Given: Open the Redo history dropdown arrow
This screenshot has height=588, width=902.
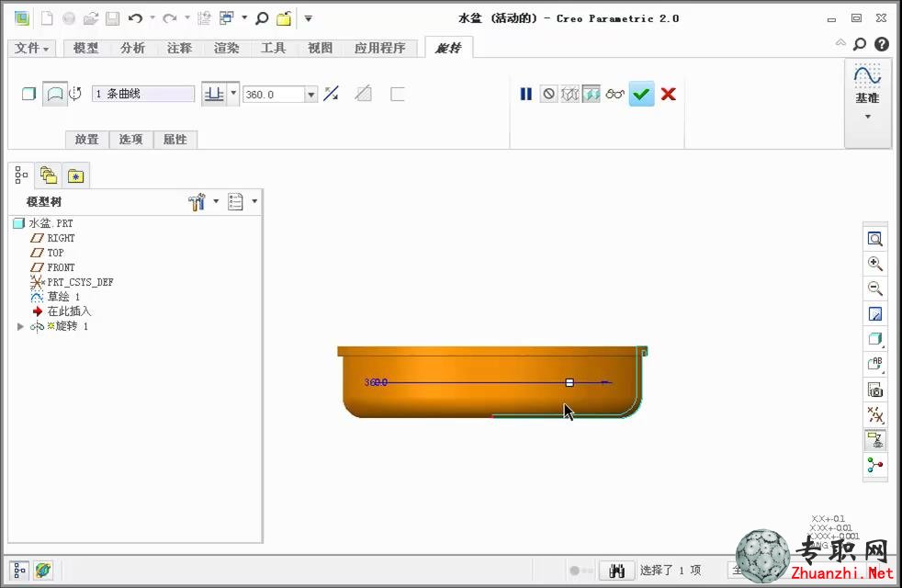Looking at the screenshot, I should coord(187,17).
